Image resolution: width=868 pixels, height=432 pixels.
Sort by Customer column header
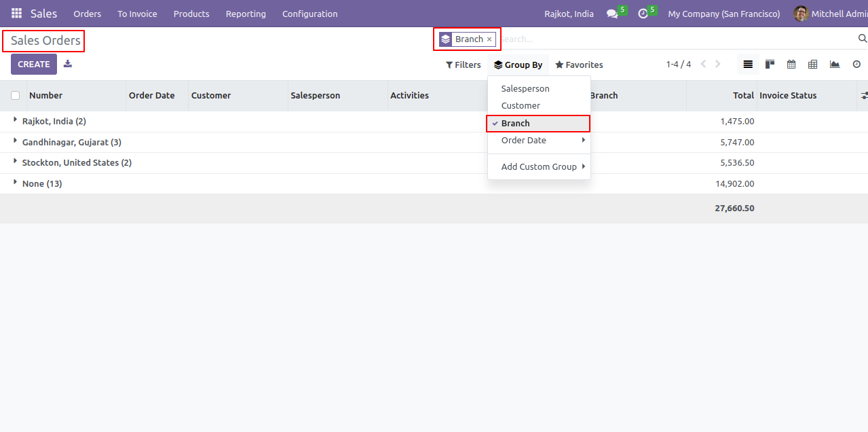(238, 96)
